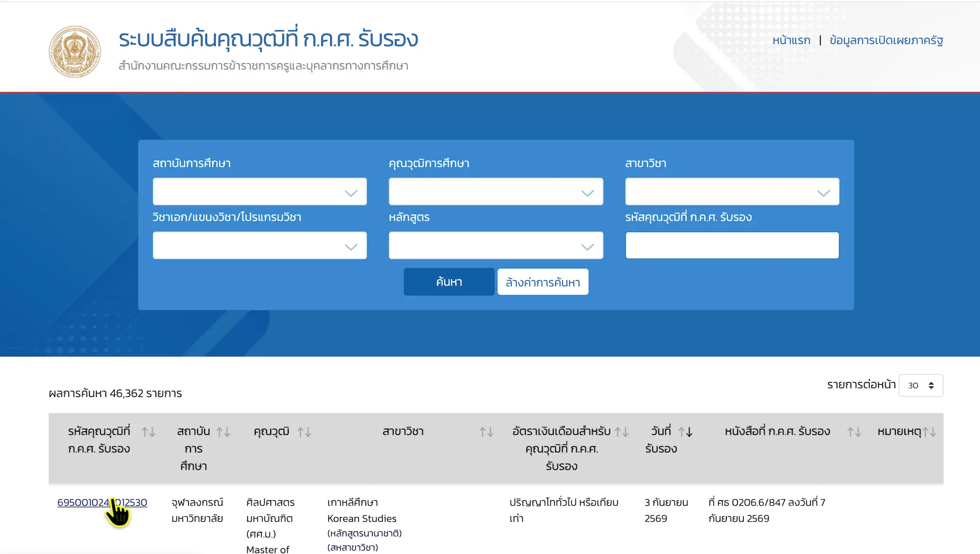The image size is (980, 554).
Task: Click ที่ ศธ 0206.6/847 document cell
Action: (767, 510)
